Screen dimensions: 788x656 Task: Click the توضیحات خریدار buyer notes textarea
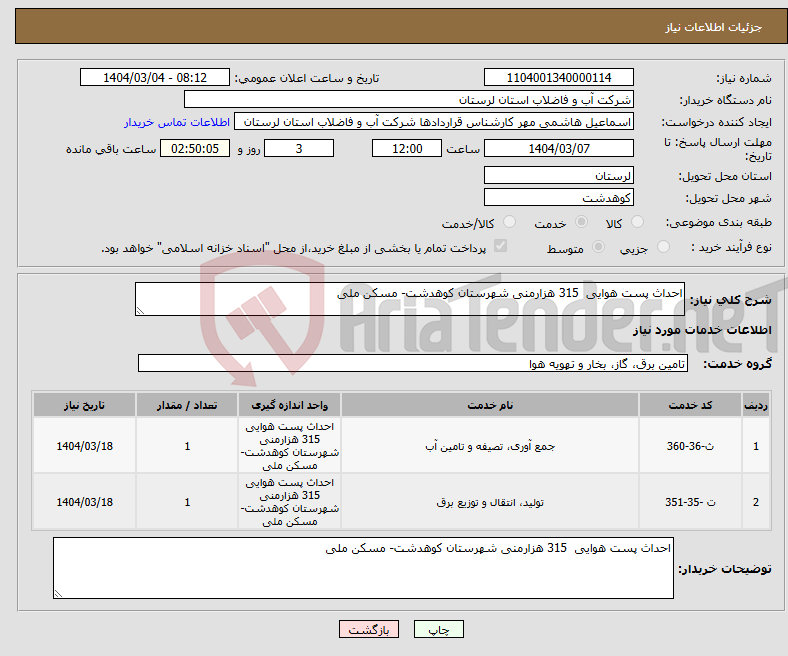(x=363, y=568)
